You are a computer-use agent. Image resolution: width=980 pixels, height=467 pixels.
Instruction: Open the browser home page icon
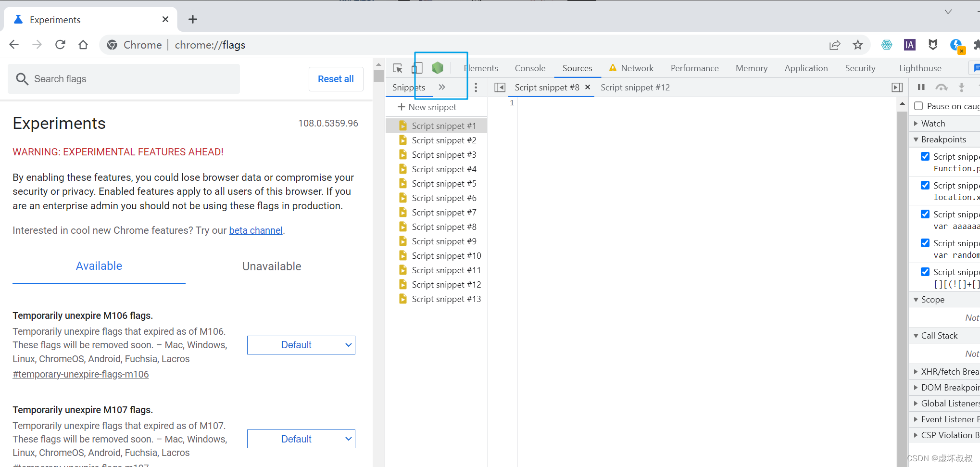tap(83, 45)
